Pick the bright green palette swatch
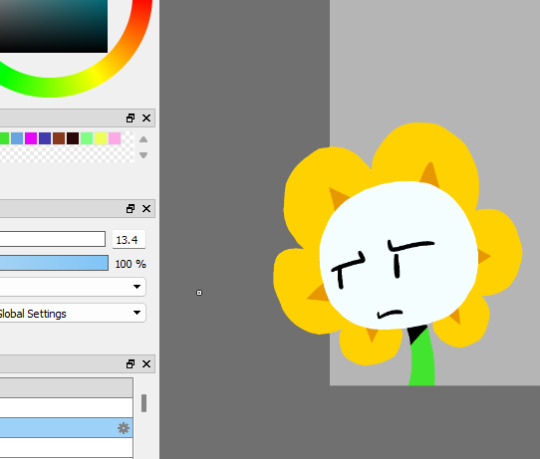This screenshot has width=540, height=459. (4, 138)
